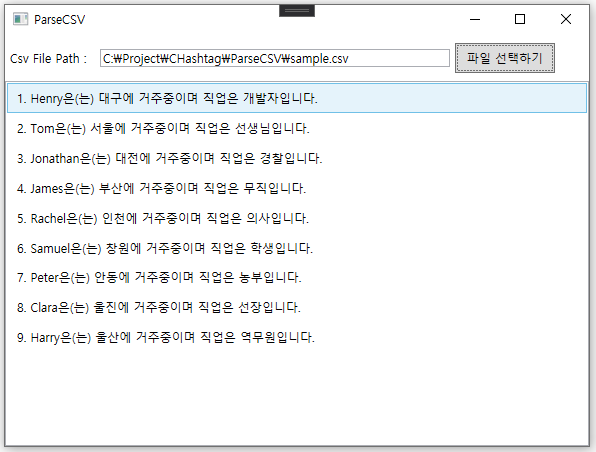The image size is (596, 452).
Task: Select the row starting with 4. James
Action: (297, 188)
